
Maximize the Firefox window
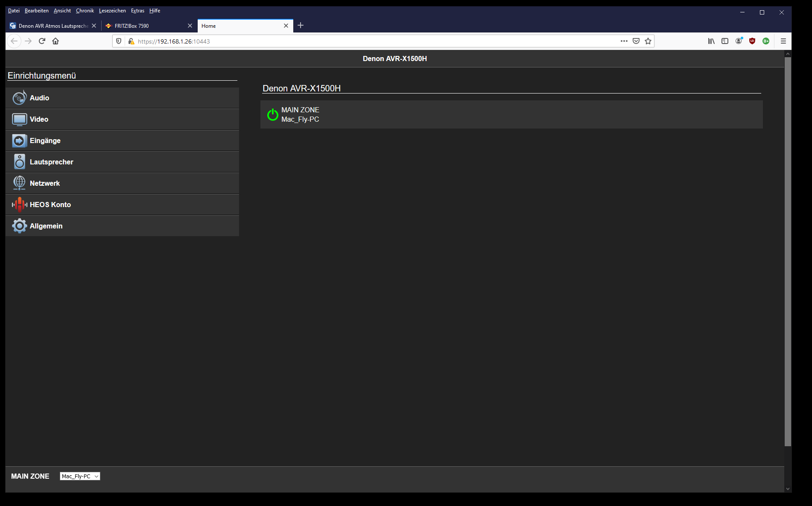click(x=762, y=12)
